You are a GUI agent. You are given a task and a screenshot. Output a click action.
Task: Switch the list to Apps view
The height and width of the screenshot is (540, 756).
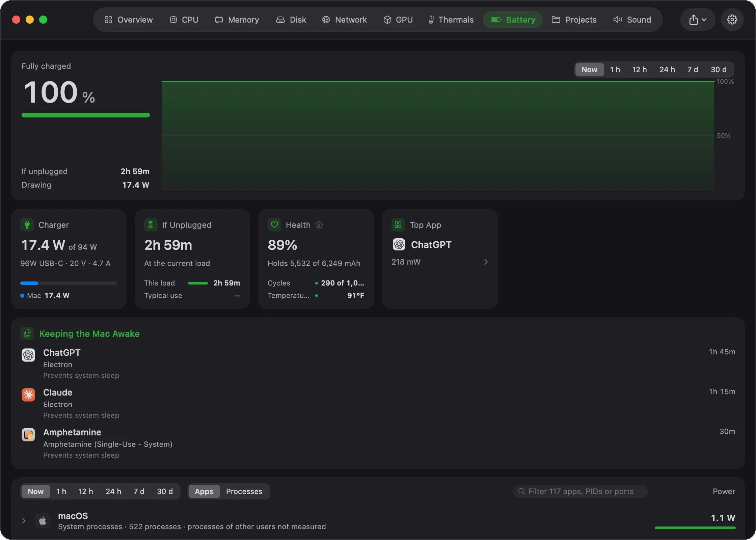click(x=204, y=491)
